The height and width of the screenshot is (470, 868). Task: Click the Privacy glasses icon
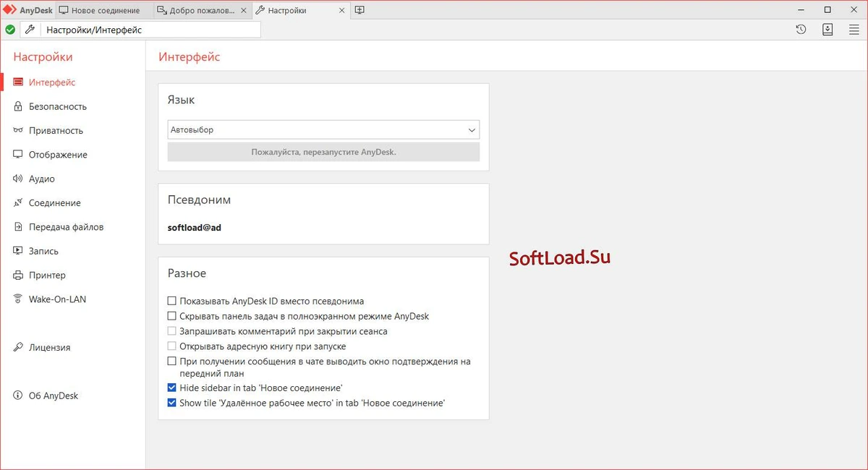tap(18, 131)
